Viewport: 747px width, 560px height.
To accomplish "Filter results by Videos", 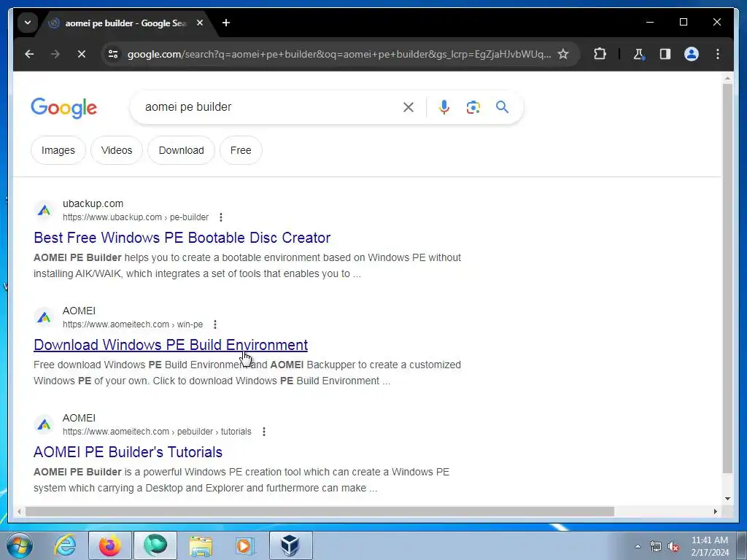I will (117, 150).
